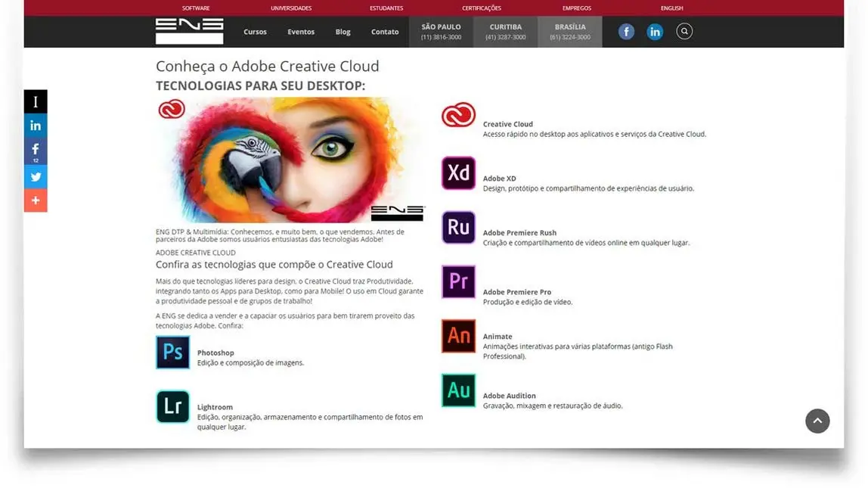Open more share options plus icon

click(36, 200)
